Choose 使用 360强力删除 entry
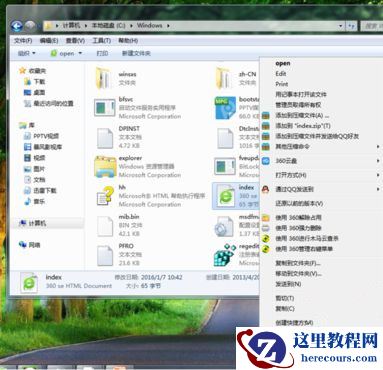The image size is (383, 370). [x=298, y=228]
